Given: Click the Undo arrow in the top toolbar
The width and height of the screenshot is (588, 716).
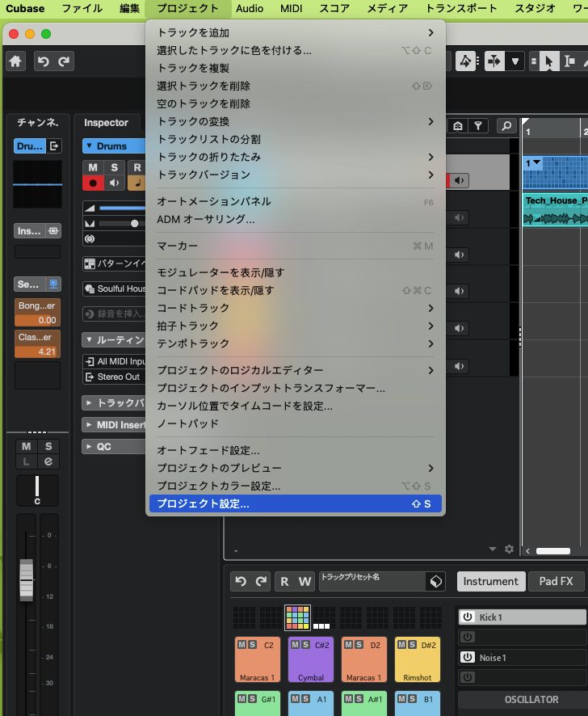Looking at the screenshot, I should coord(44,61).
